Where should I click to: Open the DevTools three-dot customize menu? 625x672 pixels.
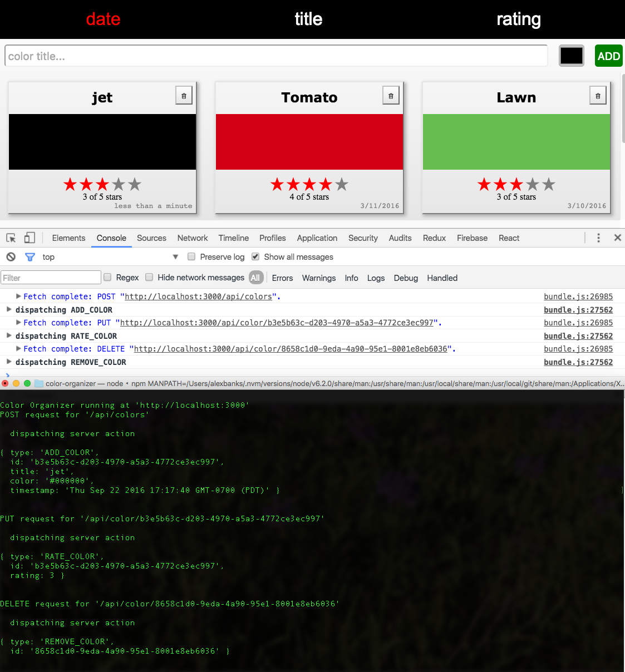click(598, 238)
